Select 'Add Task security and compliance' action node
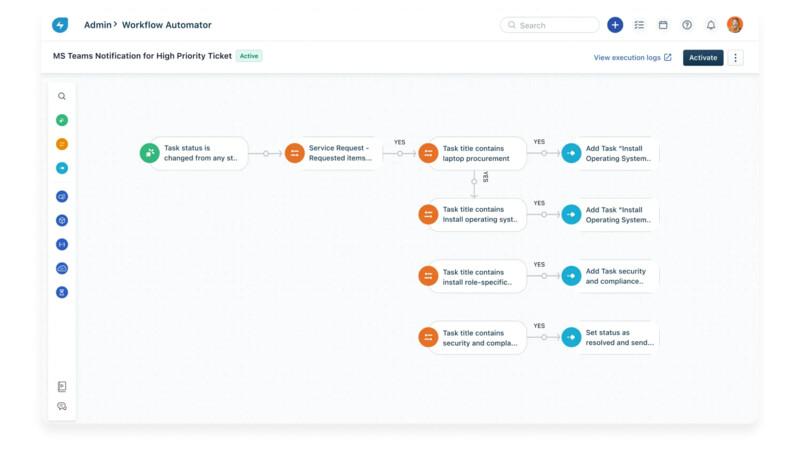Image resolution: width=800 pixels, height=450 pixels. pos(610,276)
